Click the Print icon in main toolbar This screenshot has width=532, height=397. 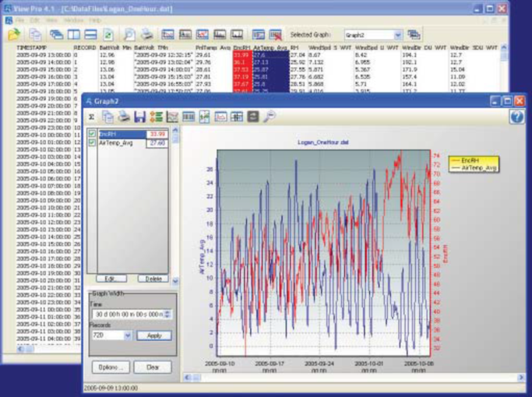click(146, 35)
